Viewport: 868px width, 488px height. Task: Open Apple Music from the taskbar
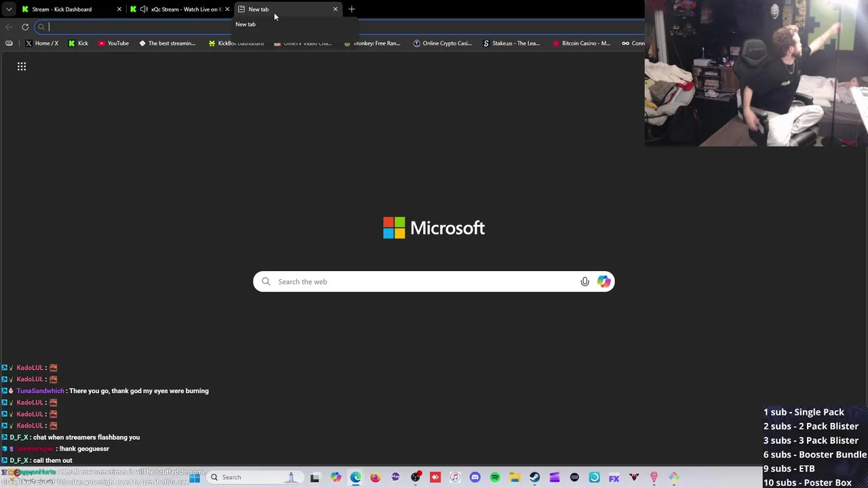[x=455, y=478]
